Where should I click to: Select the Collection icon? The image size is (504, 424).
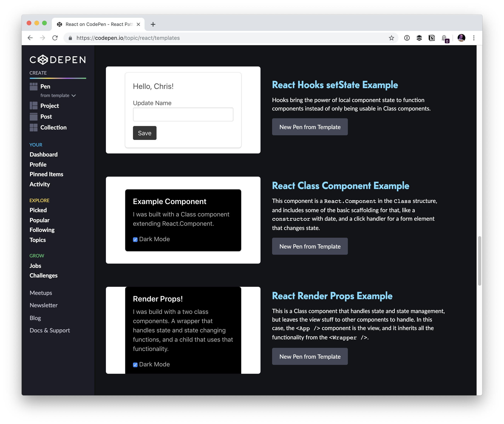(x=34, y=127)
